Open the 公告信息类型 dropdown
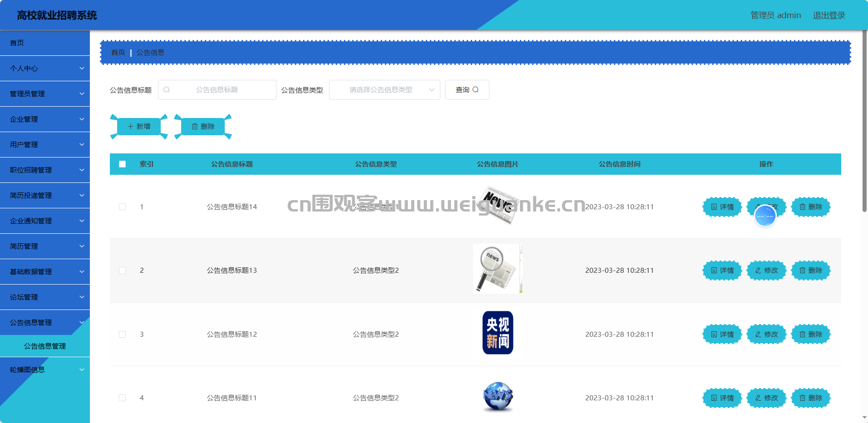Screen dimensions: 868x423 point(384,90)
